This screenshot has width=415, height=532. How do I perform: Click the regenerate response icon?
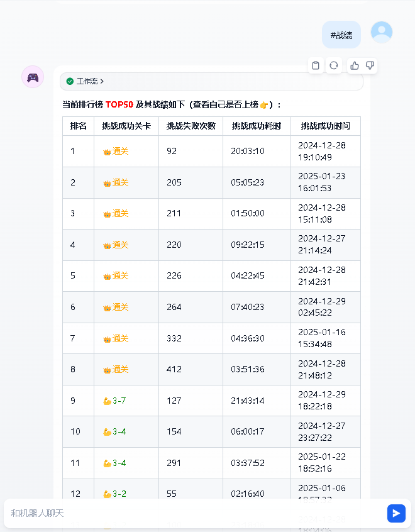[x=334, y=65]
